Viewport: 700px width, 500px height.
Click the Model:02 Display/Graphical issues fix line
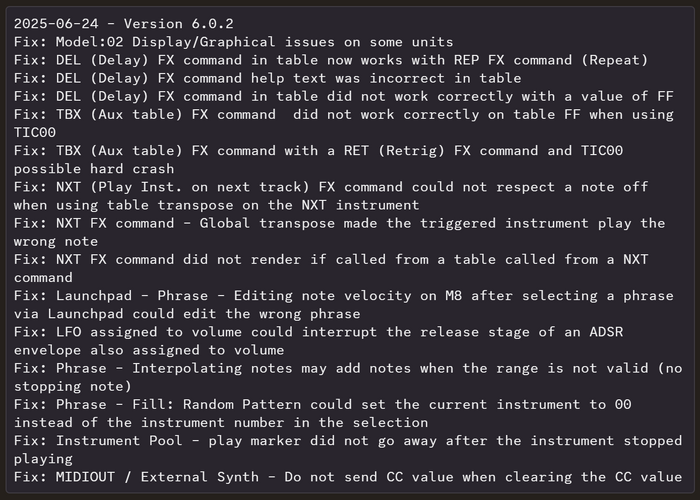point(233,42)
